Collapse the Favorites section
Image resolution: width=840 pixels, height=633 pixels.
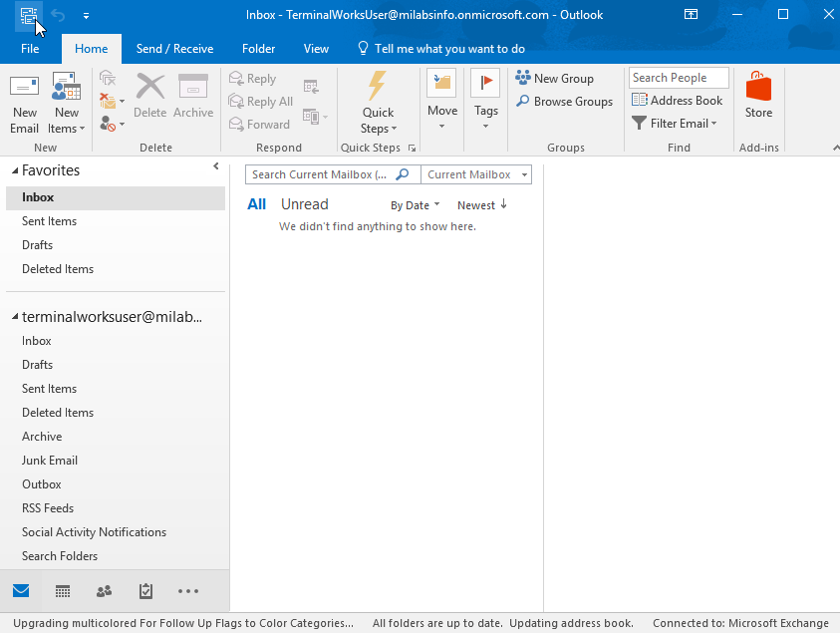15,170
